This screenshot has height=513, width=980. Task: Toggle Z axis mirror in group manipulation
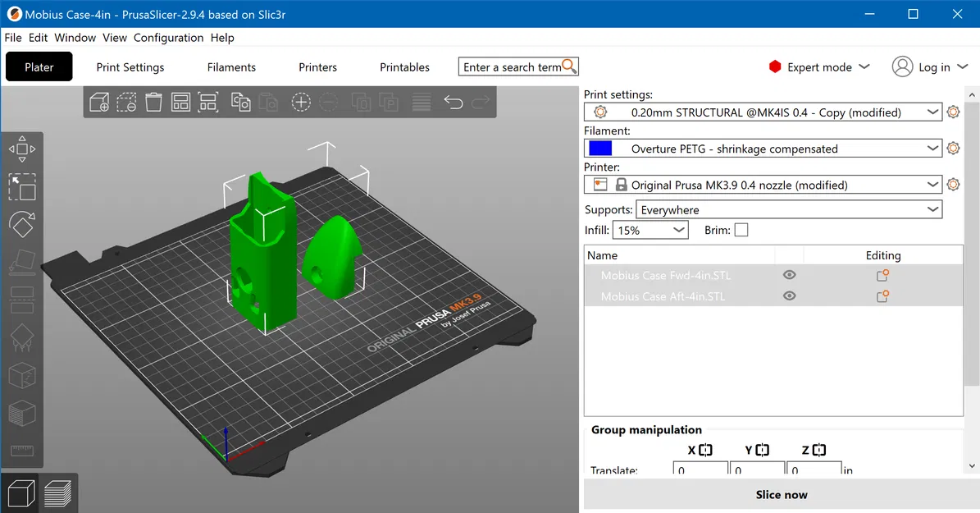[818, 450]
